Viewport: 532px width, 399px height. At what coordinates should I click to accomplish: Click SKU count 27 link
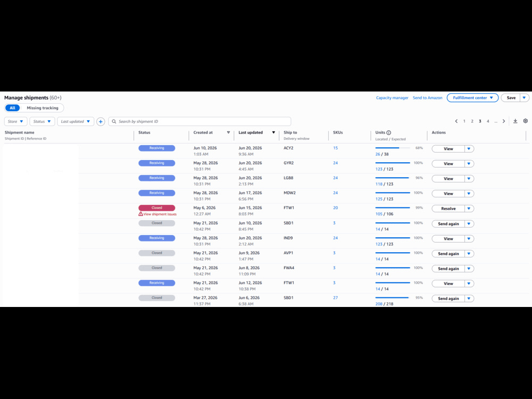335,297
